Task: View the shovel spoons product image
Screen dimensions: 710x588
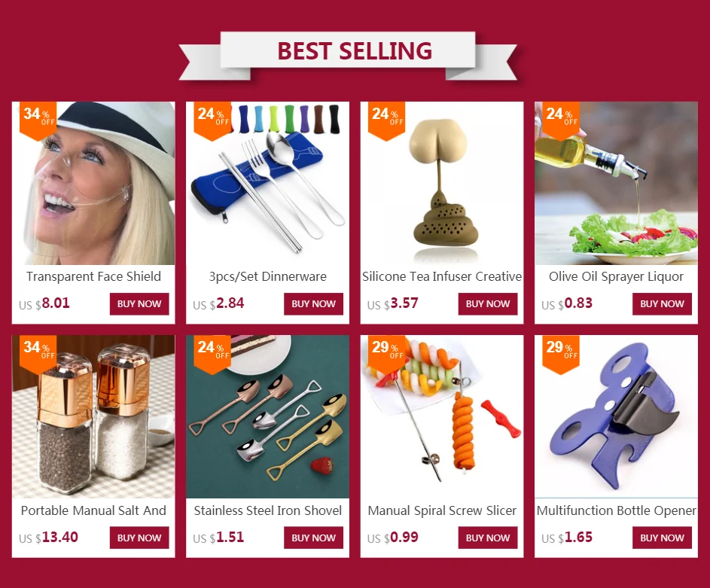Action: 267,417
